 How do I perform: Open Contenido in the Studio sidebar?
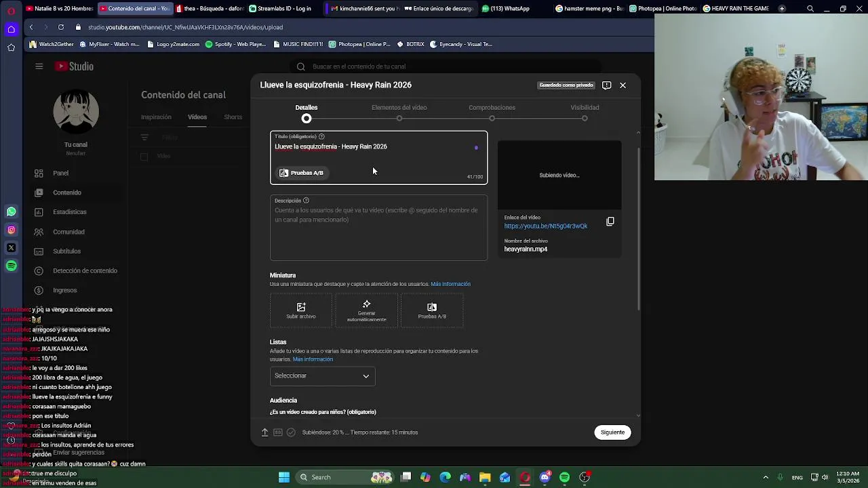tap(75, 193)
